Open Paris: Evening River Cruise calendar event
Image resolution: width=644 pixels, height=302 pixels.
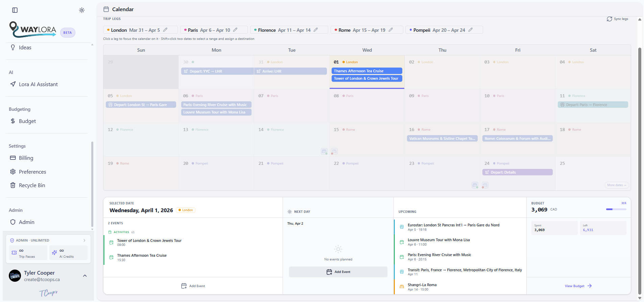[x=216, y=105]
